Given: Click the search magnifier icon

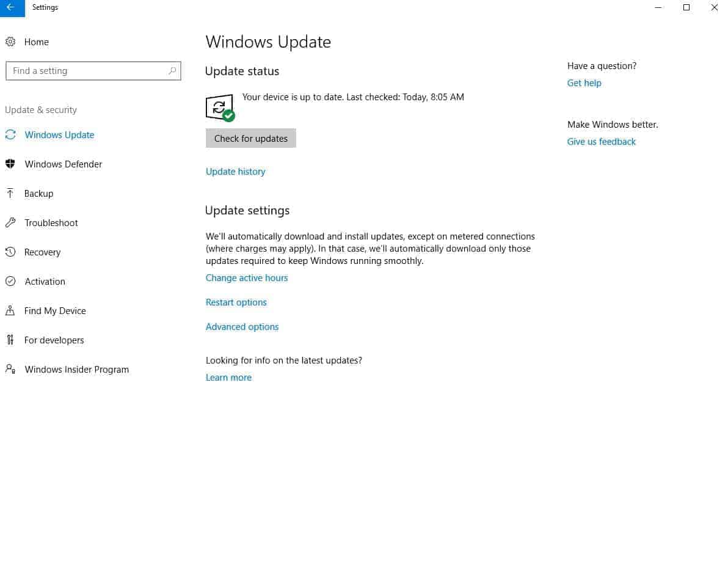Looking at the screenshot, I should (172, 71).
